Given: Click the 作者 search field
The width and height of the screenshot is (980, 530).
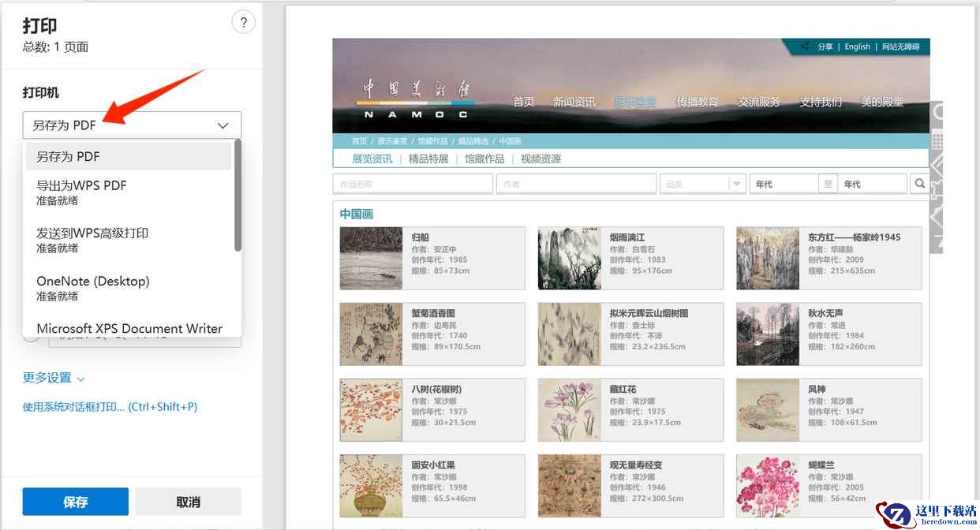Looking at the screenshot, I should (x=576, y=184).
